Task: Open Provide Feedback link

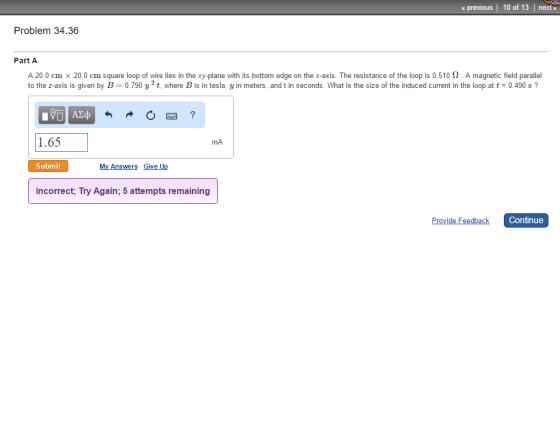Action: click(460, 221)
